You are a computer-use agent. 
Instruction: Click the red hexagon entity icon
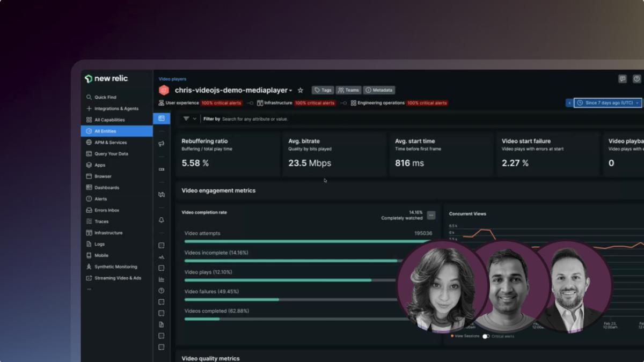(x=164, y=91)
